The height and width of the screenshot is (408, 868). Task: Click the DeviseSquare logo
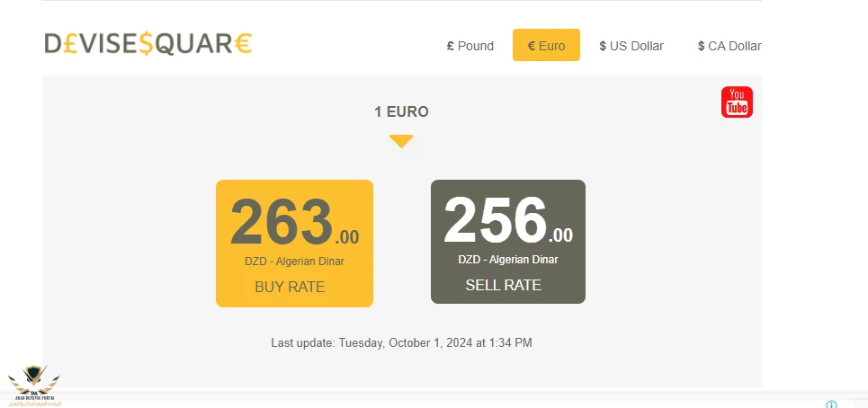(x=148, y=43)
